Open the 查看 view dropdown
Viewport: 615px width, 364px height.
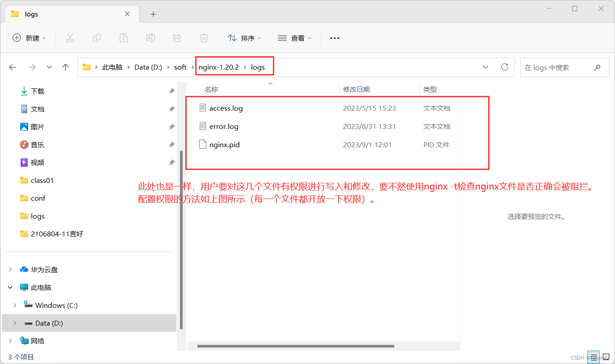point(294,38)
